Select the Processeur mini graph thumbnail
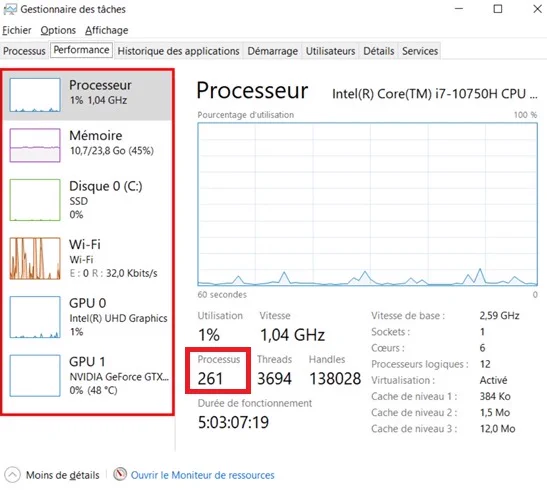547x490 pixels. tap(35, 95)
